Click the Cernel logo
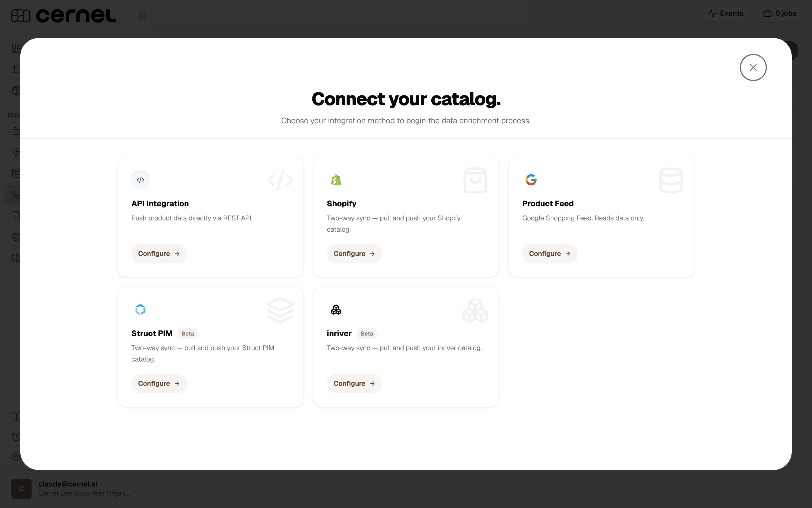 tap(64, 16)
